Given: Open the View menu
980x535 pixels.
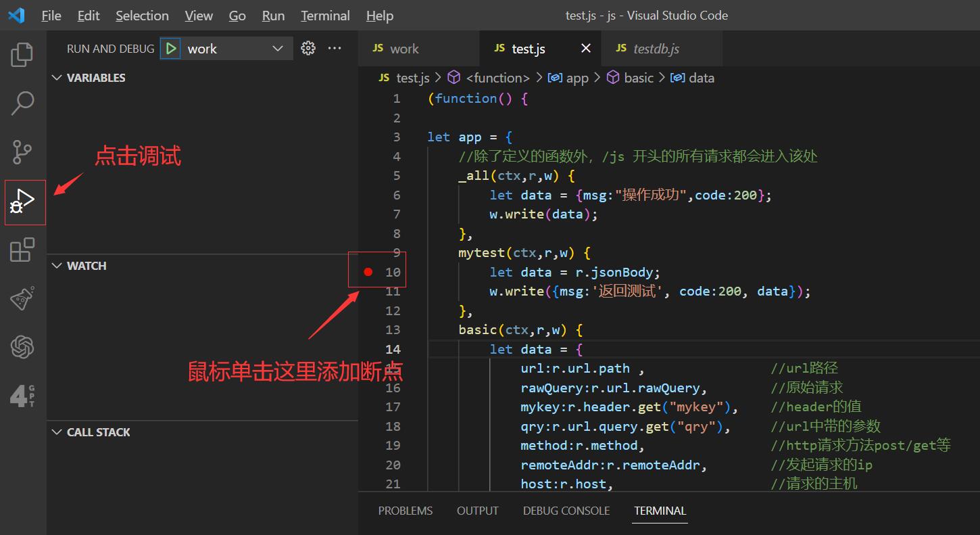Looking at the screenshot, I should [199, 16].
